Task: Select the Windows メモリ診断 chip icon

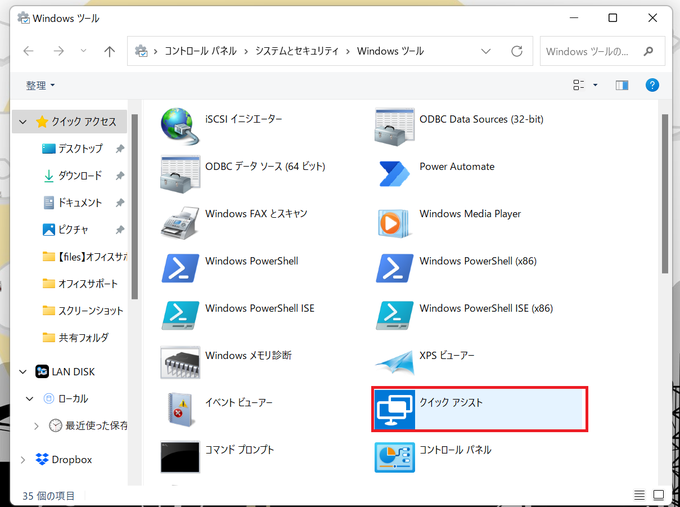Action: coord(180,363)
